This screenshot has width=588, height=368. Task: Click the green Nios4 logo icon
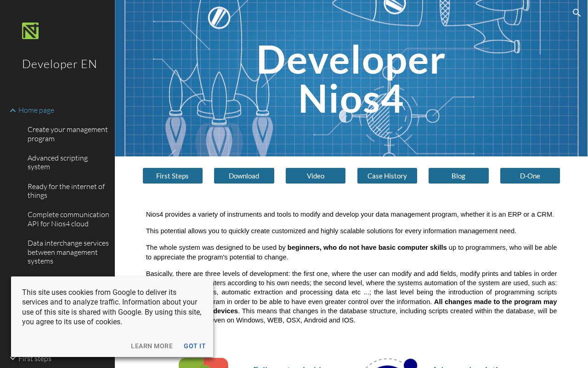(30, 31)
